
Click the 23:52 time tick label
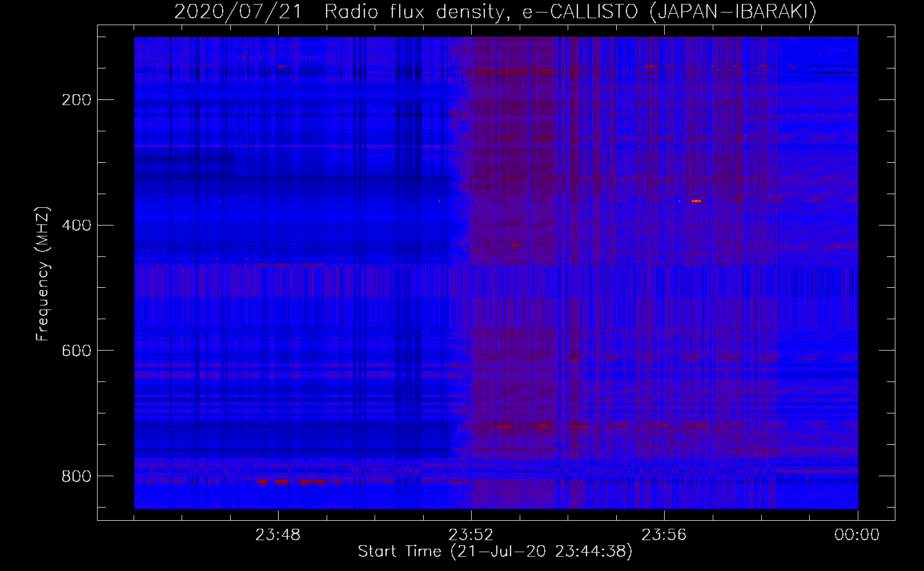click(471, 535)
